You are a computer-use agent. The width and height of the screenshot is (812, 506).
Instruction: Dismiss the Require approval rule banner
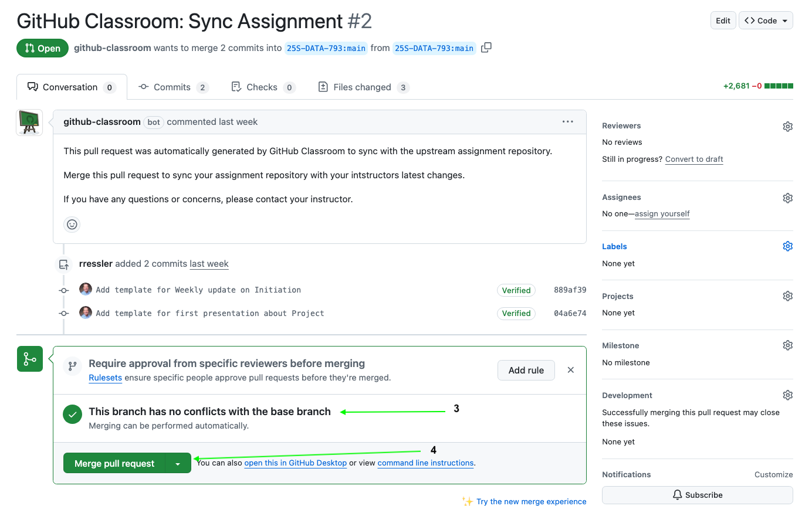(571, 370)
